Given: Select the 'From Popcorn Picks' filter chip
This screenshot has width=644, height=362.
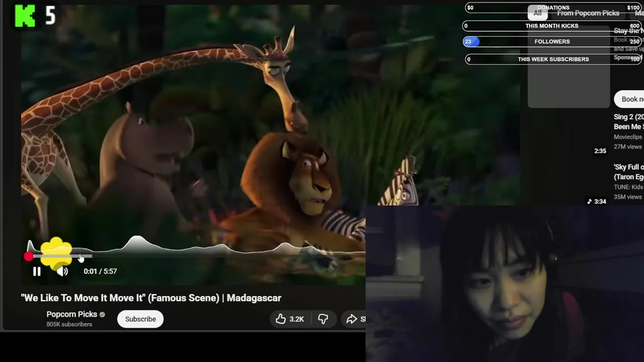Looking at the screenshot, I should pyautogui.click(x=588, y=13).
